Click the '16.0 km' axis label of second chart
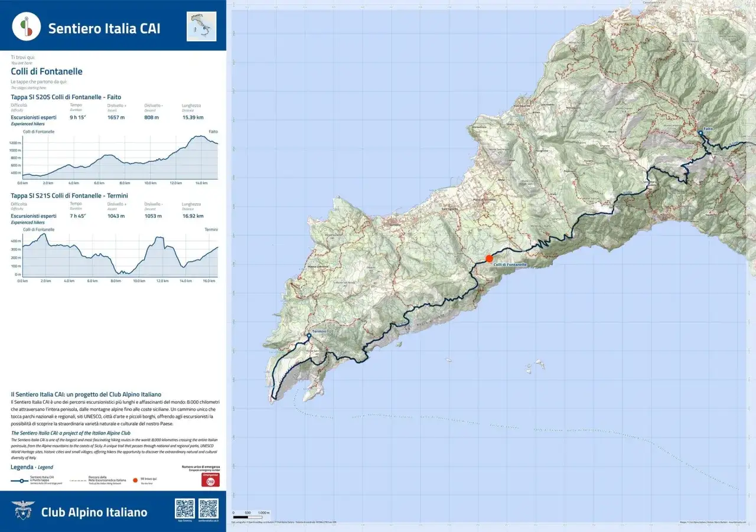The height and width of the screenshot is (532, 756). point(208,281)
